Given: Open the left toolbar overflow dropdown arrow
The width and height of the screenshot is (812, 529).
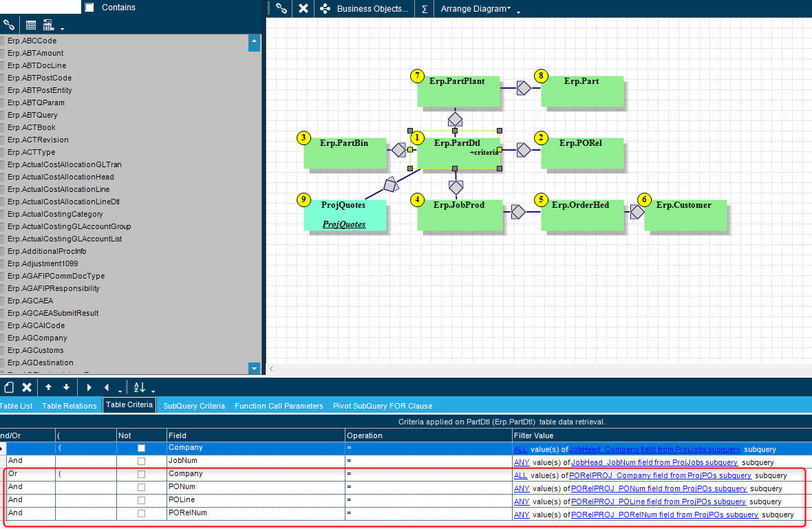Looking at the screenshot, I should point(62,29).
